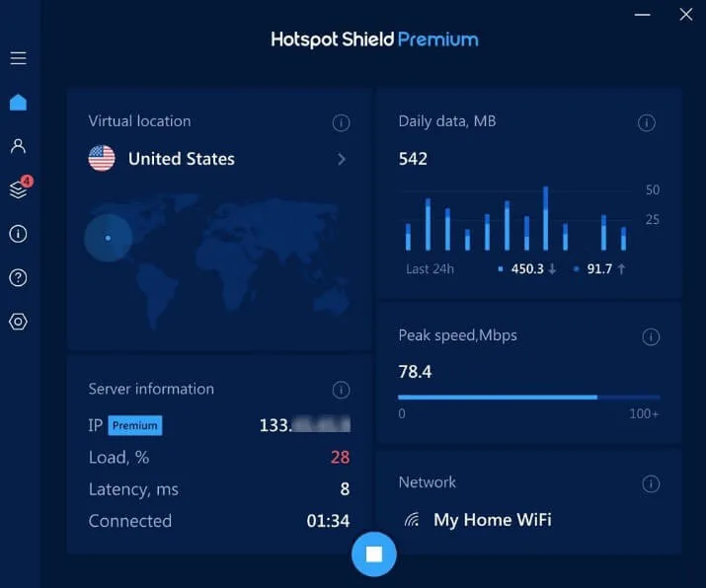Show info for Virtual location card
The image size is (706, 588).
click(x=341, y=122)
